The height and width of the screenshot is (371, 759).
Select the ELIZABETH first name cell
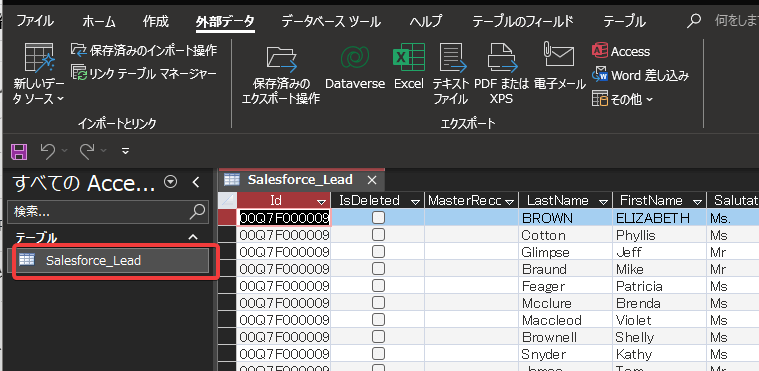(659, 218)
